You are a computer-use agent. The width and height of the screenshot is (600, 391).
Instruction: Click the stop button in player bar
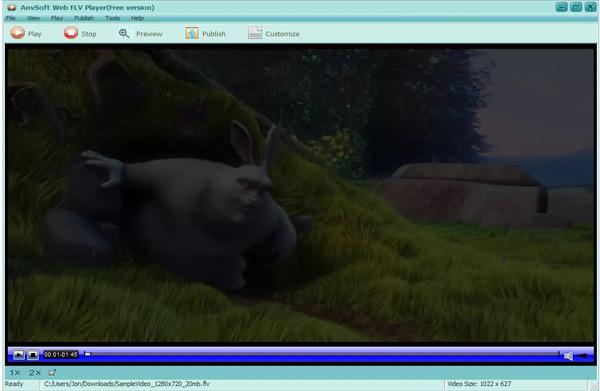[x=33, y=355]
